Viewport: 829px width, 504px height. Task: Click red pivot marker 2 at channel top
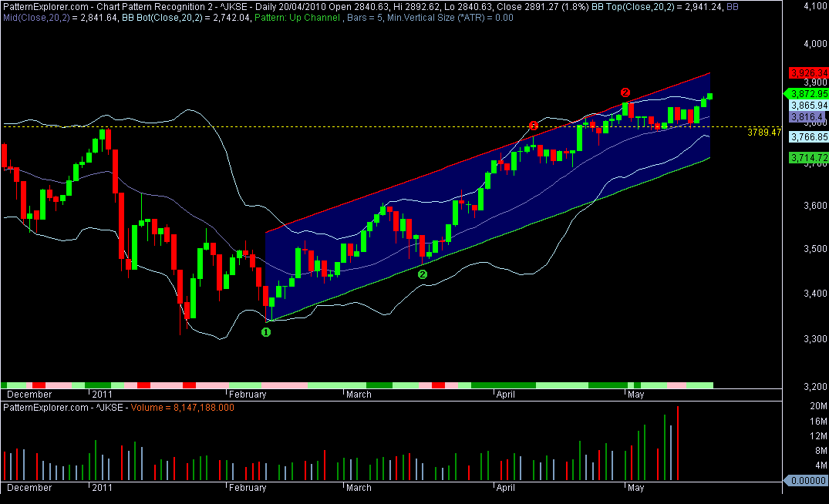625,92
